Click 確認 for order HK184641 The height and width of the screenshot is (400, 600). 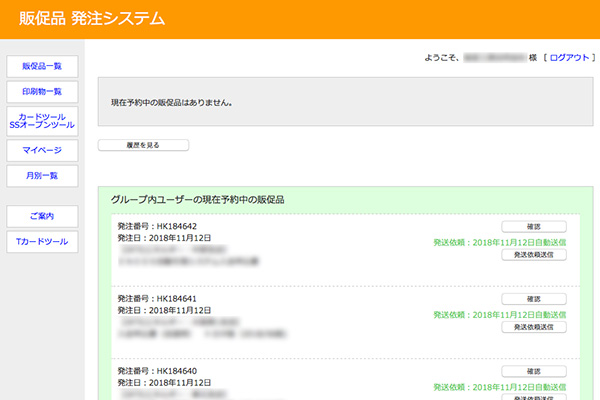tap(533, 299)
